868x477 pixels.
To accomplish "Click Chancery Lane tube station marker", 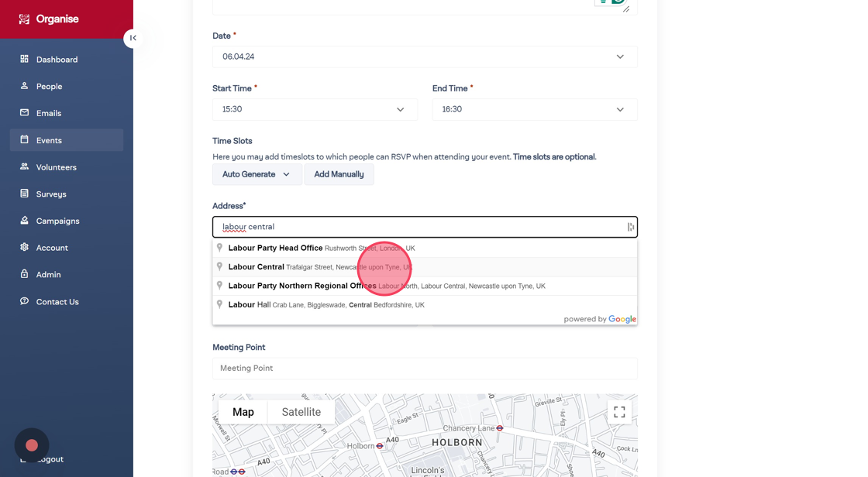I will 500,428.
